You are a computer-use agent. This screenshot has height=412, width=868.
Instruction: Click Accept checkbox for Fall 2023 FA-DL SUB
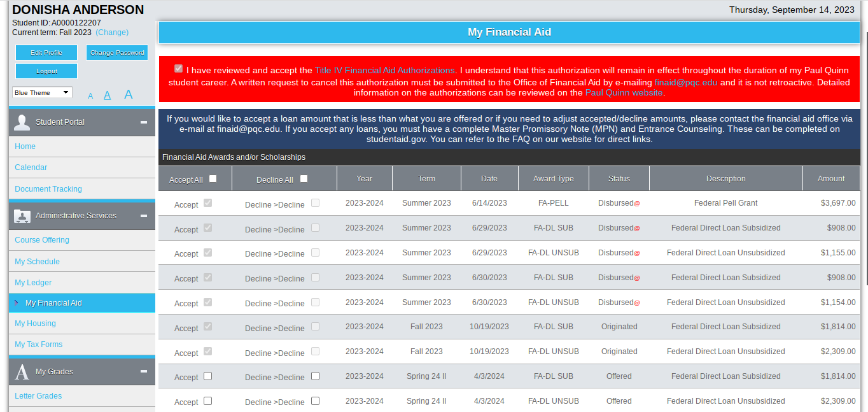(207, 327)
